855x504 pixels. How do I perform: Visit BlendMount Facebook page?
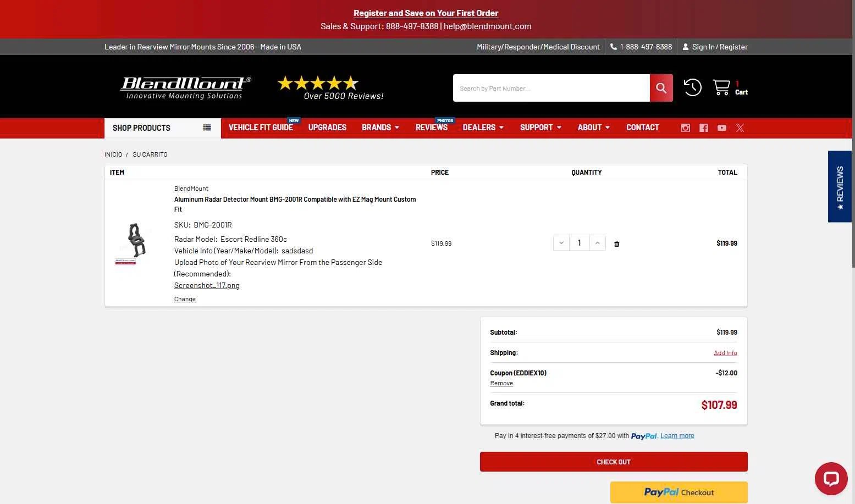[x=703, y=128]
